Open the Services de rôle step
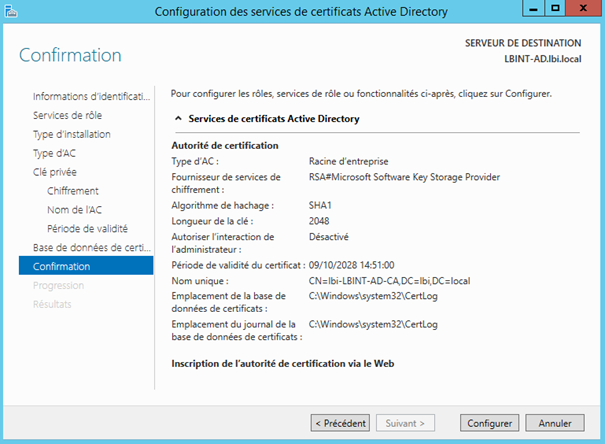The width and height of the screenshot is (605, 444). point(69,116)
